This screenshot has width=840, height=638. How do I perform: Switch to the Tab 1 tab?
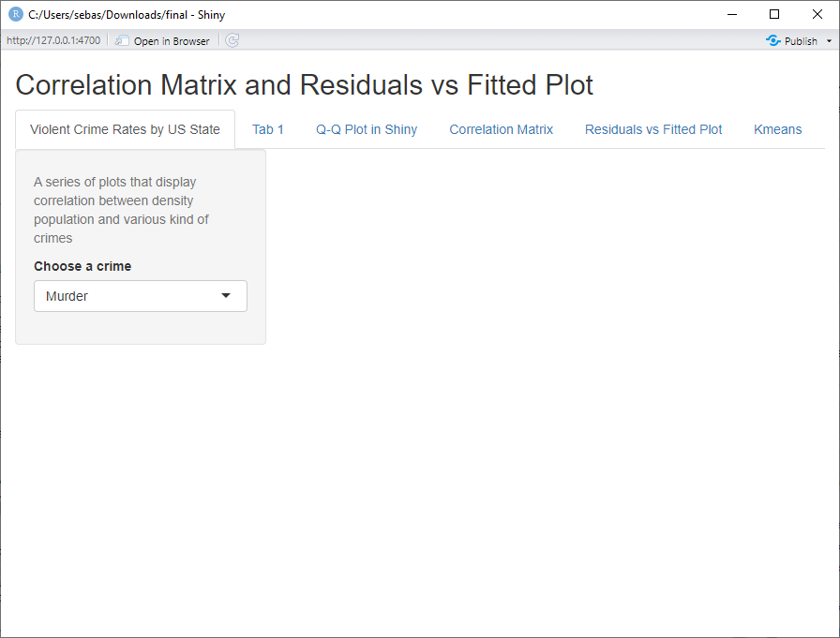(x=268, y=129)
